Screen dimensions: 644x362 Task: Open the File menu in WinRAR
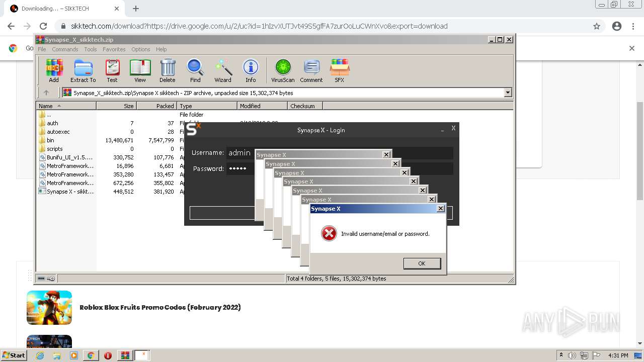click(42, 49)
